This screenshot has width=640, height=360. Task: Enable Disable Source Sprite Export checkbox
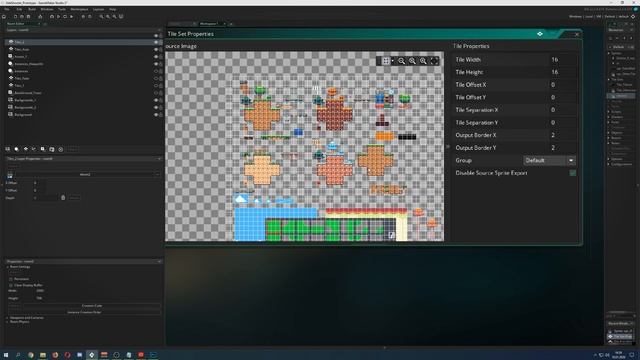(x=573, y=173)
